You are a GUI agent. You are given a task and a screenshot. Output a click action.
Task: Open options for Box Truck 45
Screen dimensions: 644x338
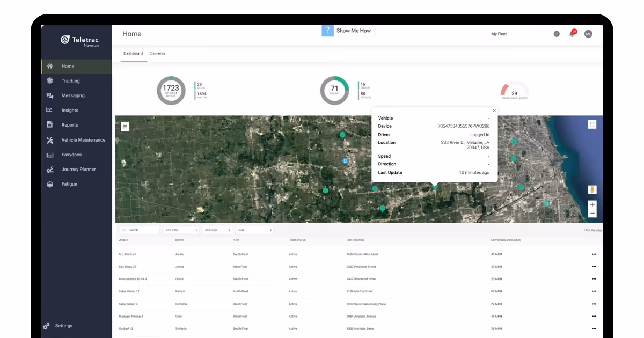[594, 254]
